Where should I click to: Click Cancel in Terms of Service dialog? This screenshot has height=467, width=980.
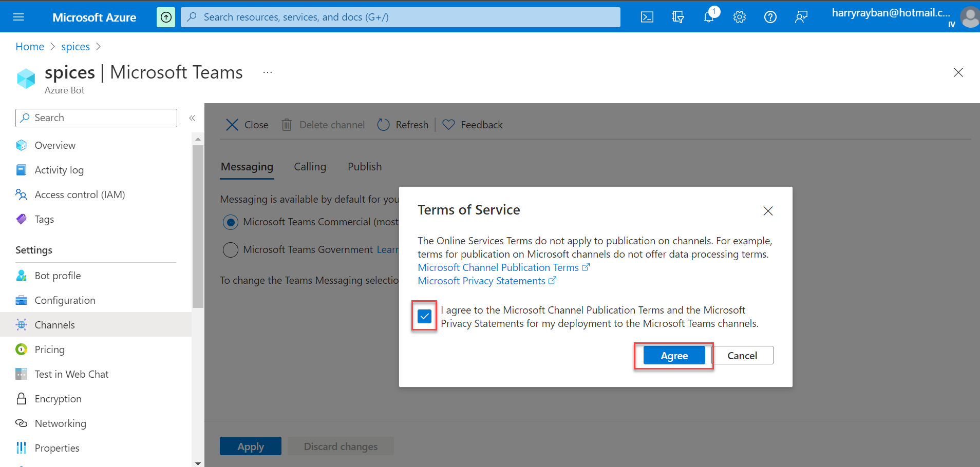point(742,356)
